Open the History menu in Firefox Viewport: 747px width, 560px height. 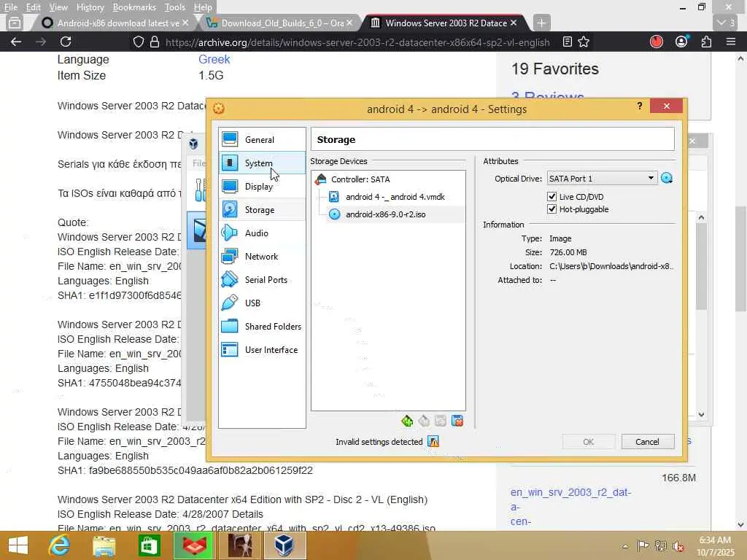[x=90, y=7]
